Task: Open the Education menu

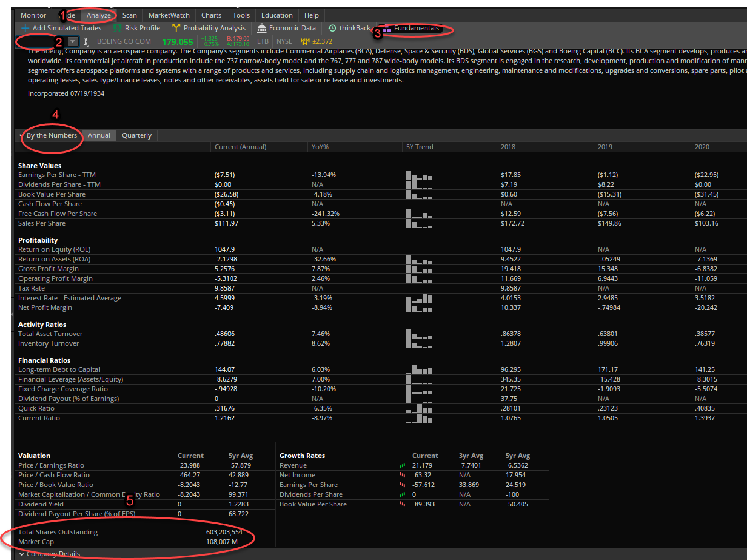Action: click(277, 15)
